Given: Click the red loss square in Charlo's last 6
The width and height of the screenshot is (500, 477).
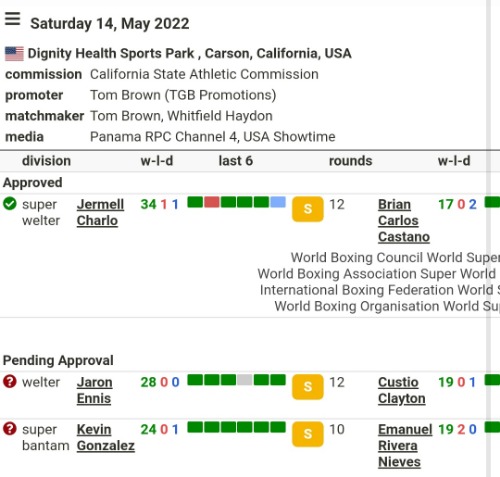Looking at the screenshot, I should pos(212,202).
